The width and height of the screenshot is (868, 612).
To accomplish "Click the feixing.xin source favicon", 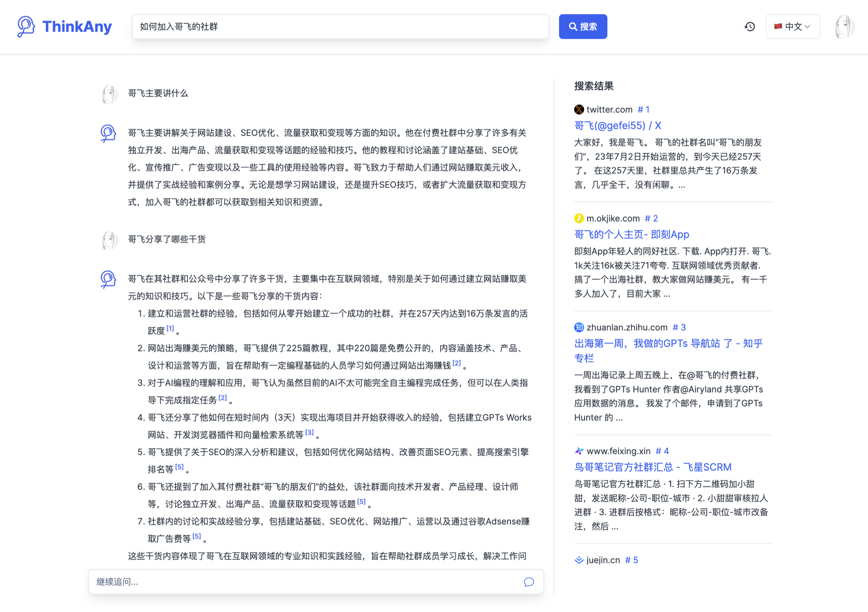I will point(579,451).
